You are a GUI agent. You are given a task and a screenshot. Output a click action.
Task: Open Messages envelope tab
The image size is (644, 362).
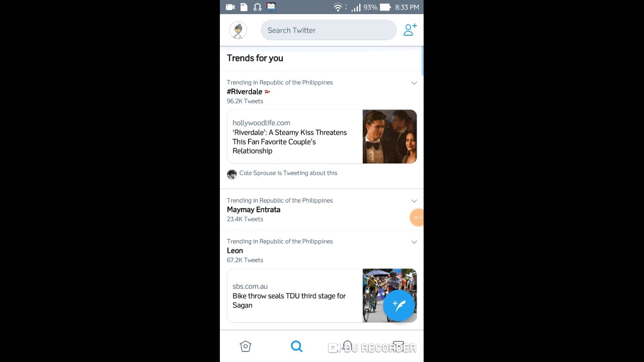point(398,346)
